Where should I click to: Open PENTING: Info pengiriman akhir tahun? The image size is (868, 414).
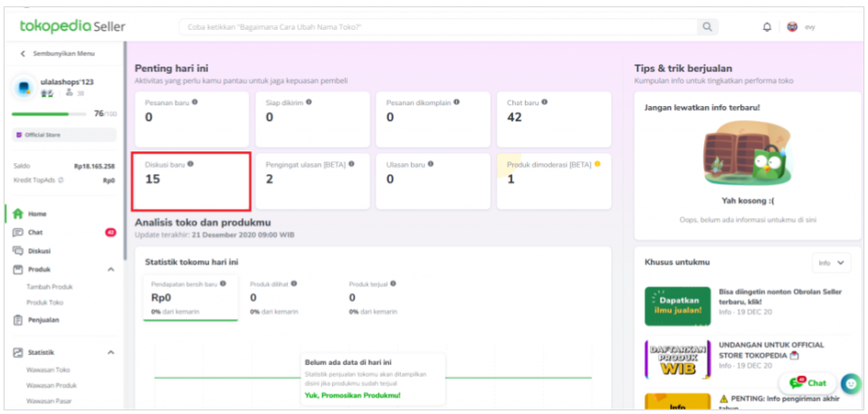779,403
